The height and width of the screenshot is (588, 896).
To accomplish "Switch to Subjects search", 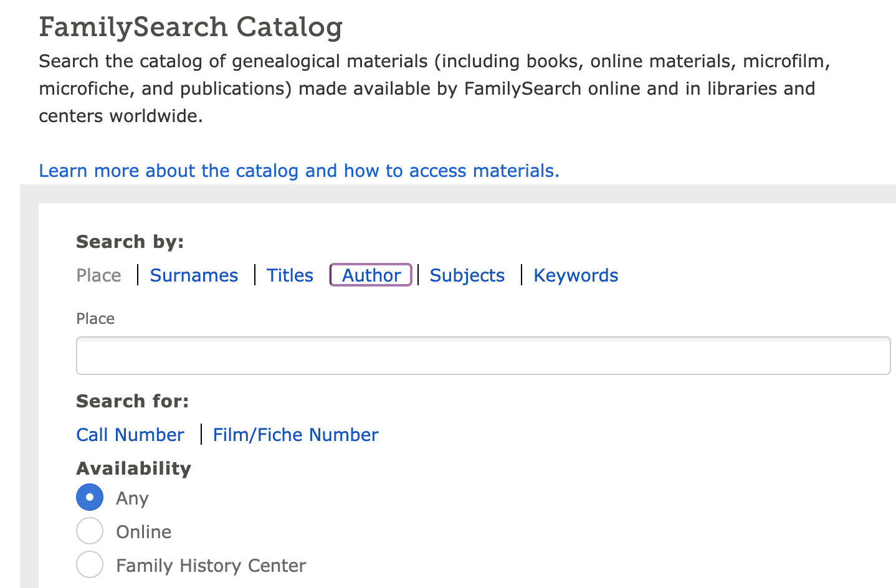I will pyautogui.click(x=467, y=275).
